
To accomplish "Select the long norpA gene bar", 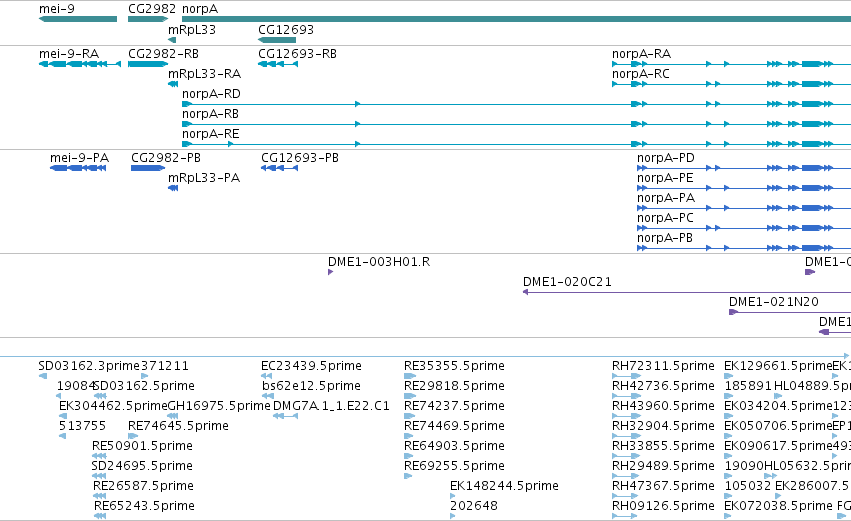I will [x=516, y=19].
